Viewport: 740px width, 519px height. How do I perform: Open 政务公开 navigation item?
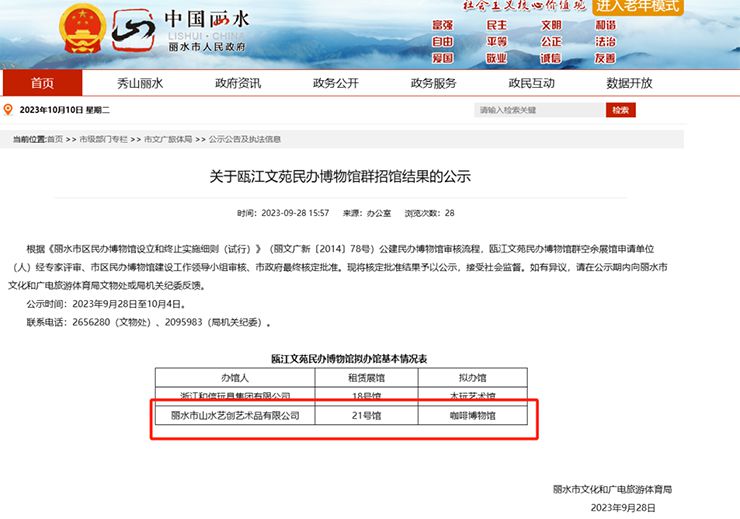[x=335, y=83]
